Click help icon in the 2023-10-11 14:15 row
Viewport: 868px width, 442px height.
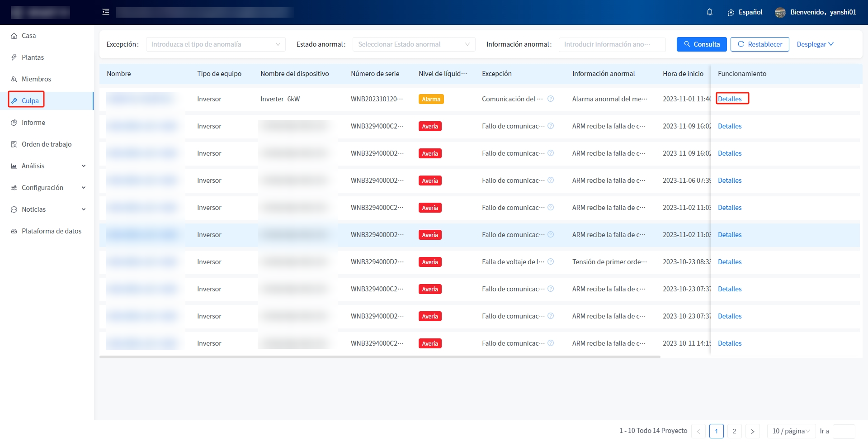coord(551,343)
